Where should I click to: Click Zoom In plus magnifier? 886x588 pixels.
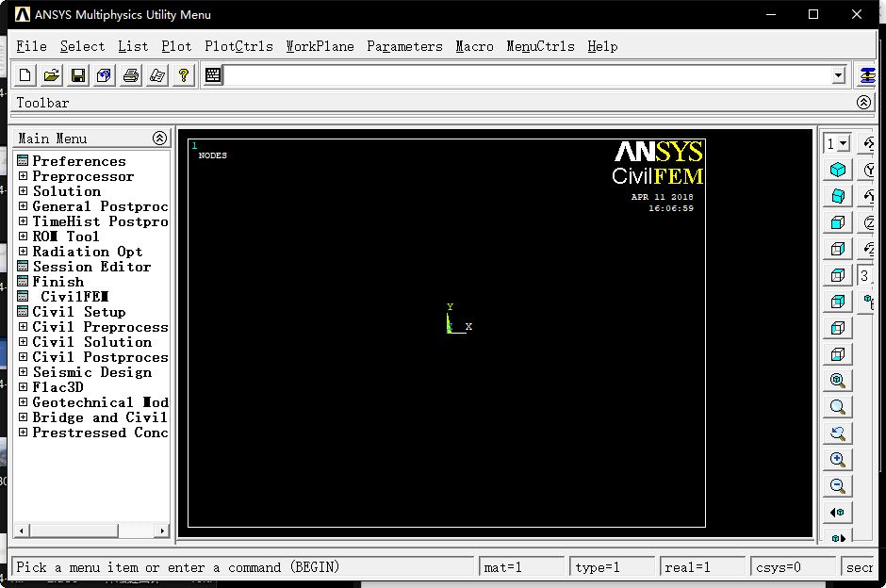837,459
